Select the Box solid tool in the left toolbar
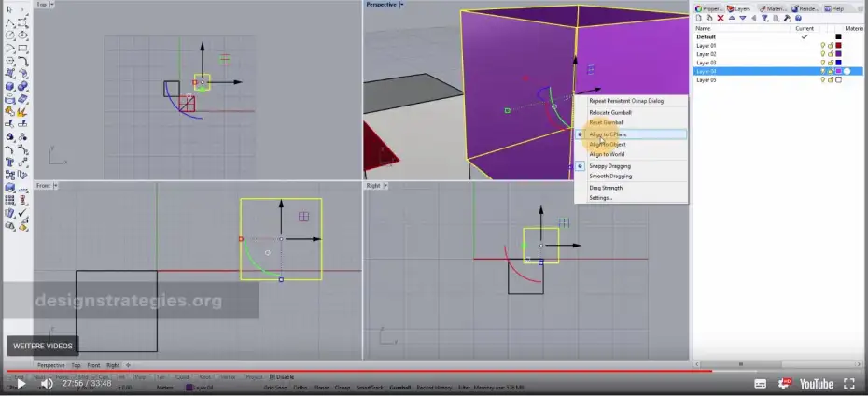The height and width of the screenshot is (396, 868). 10,87
